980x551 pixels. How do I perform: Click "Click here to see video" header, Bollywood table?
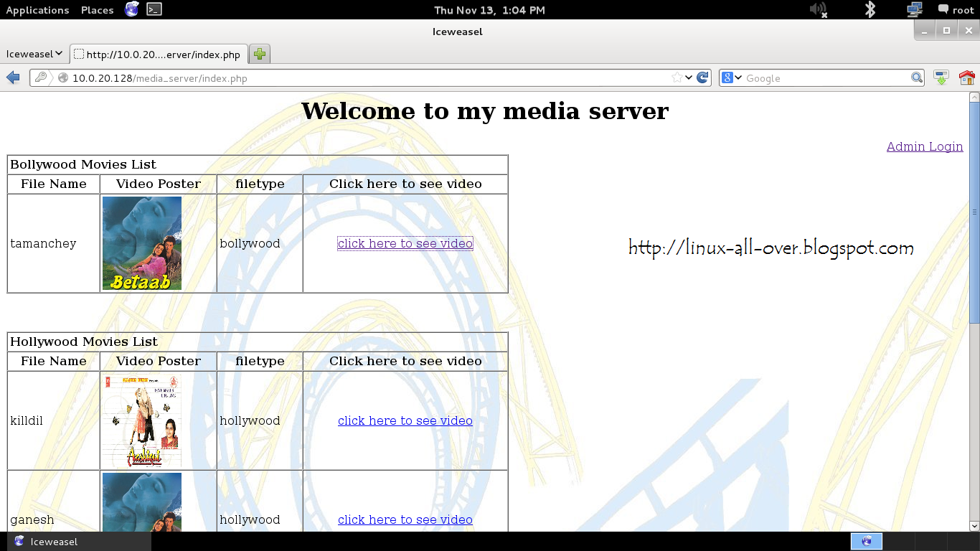tap(405, 184)
